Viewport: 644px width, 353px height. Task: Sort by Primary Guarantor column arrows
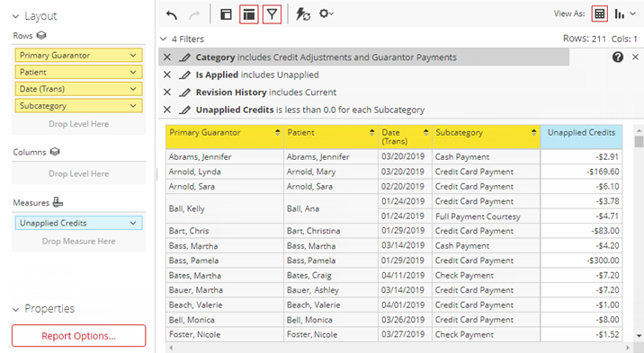point(278,132)
